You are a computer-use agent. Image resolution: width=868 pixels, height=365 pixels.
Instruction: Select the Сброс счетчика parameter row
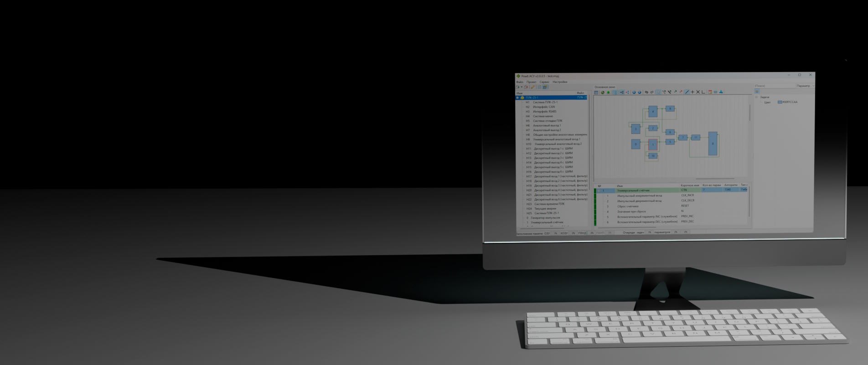[628, 206]
